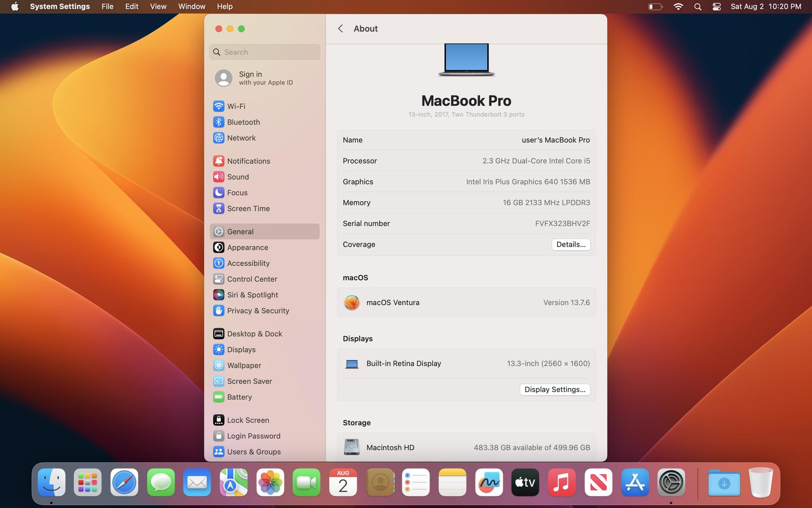Open Spotlight search in menu bar
Screen dimensions: 812x508
(698, 7)
